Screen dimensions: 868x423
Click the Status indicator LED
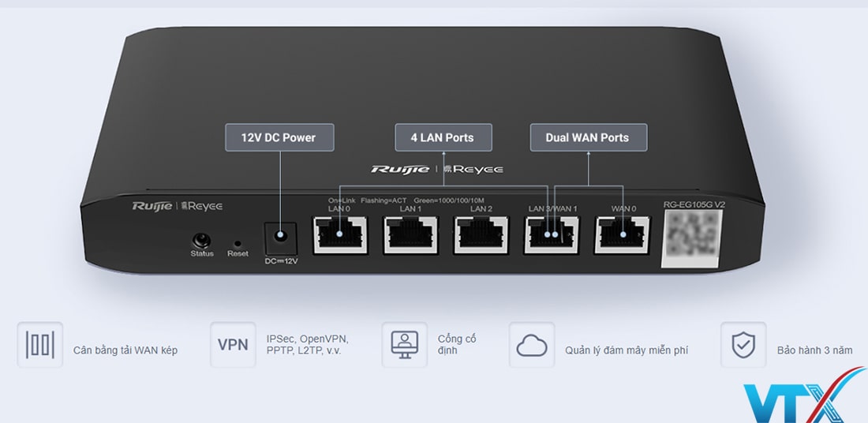(202, 240)
